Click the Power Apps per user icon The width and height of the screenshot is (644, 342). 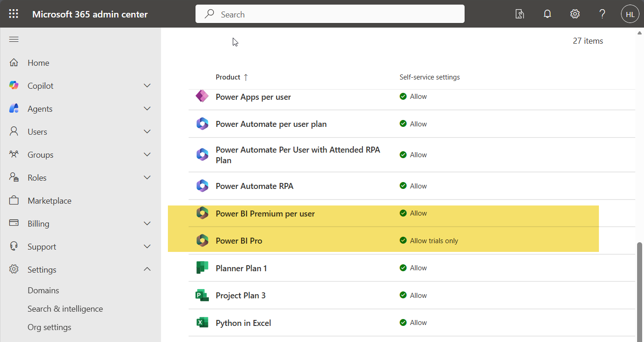(202, 97)
